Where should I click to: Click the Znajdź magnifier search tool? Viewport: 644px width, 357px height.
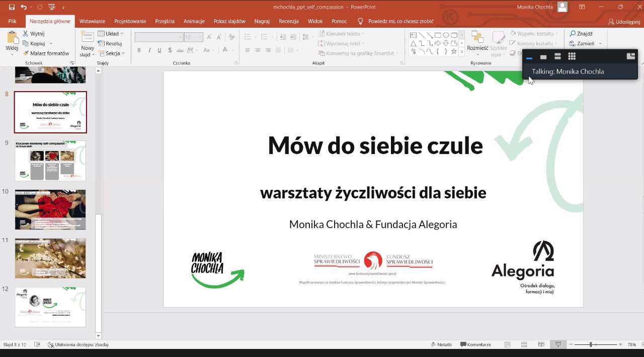pyautogui.click(x=581, y=34)
